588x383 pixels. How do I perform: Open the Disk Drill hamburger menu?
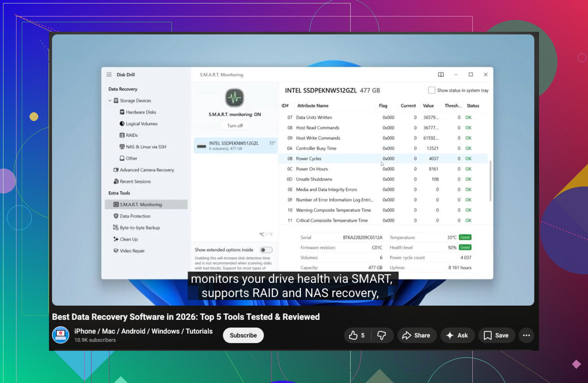[x=109, y=75]
